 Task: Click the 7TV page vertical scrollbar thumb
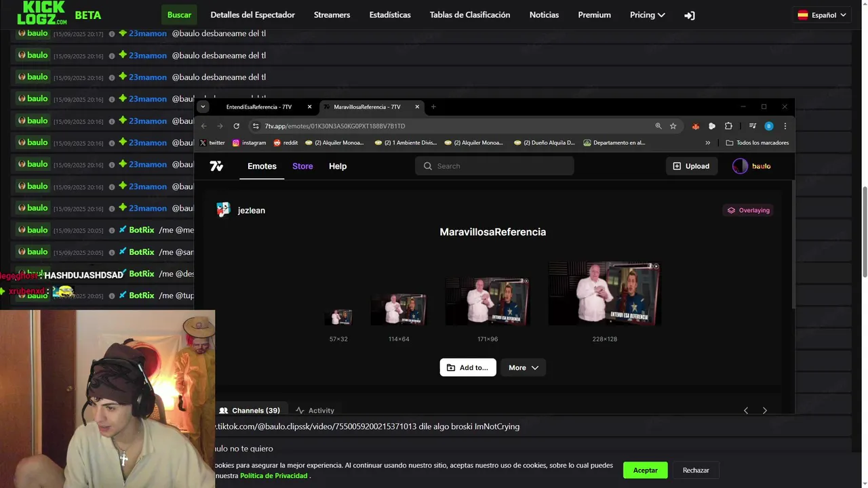tap(792, 244)
